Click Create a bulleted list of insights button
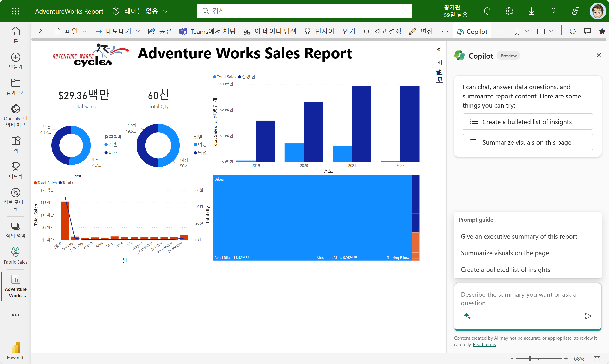This screenshot has height=364, width=609. pos(528,122)
